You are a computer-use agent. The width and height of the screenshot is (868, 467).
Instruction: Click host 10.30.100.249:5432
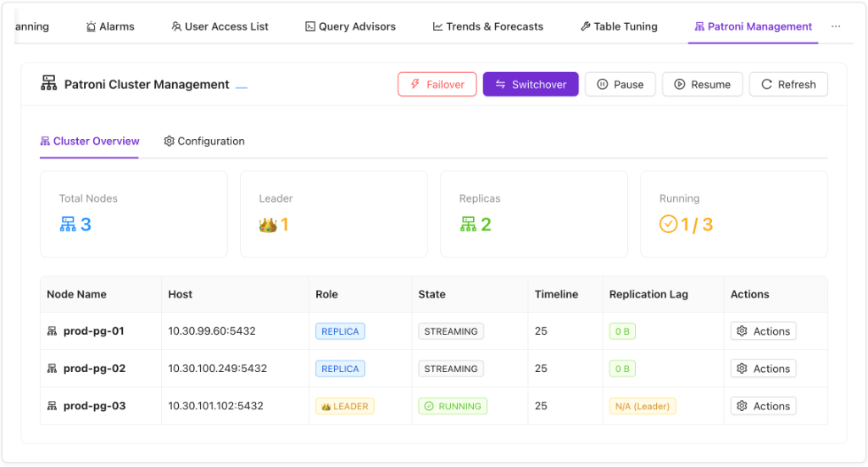coord(218,369)
